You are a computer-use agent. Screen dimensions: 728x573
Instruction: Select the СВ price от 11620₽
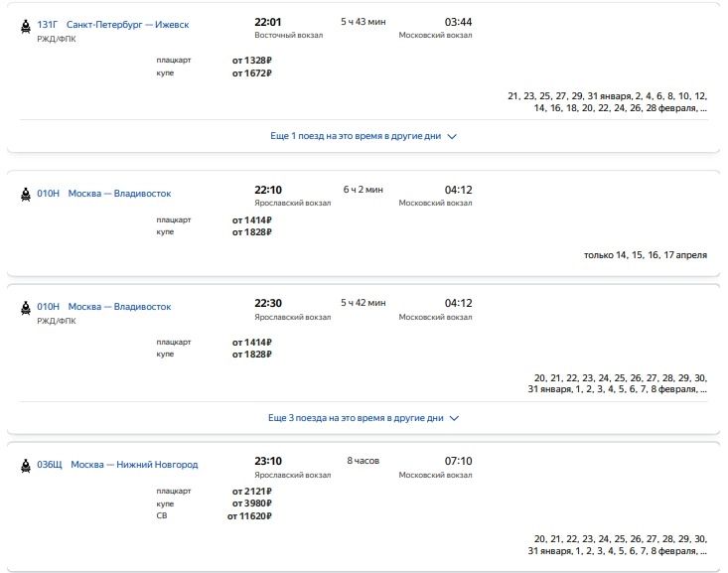[x=249, y=516]
